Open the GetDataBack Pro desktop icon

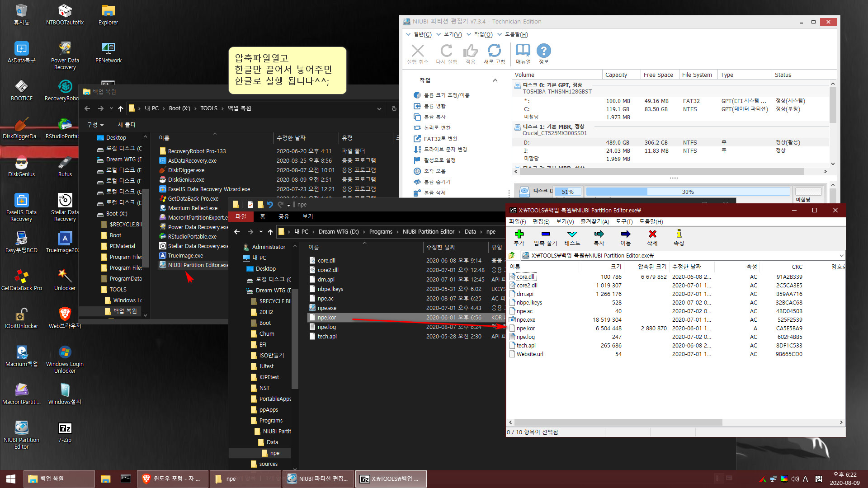click(x=21, y=280)
